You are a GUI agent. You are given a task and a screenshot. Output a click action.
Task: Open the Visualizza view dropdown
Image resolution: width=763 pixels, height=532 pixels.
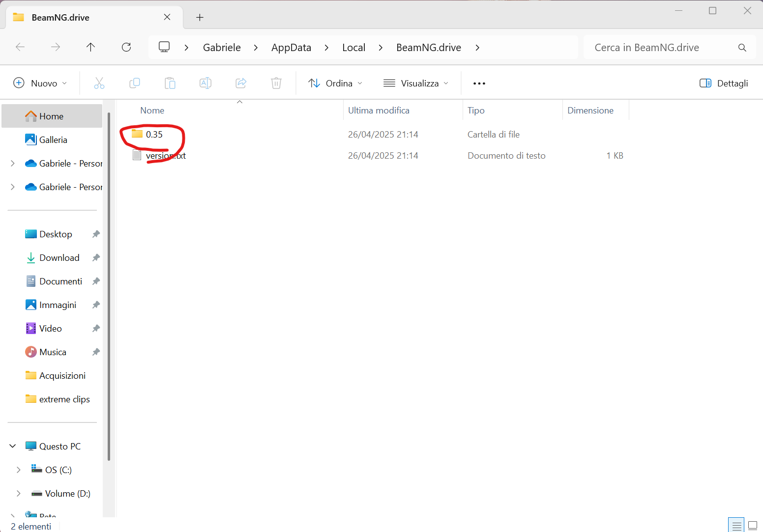pos(416,83)
